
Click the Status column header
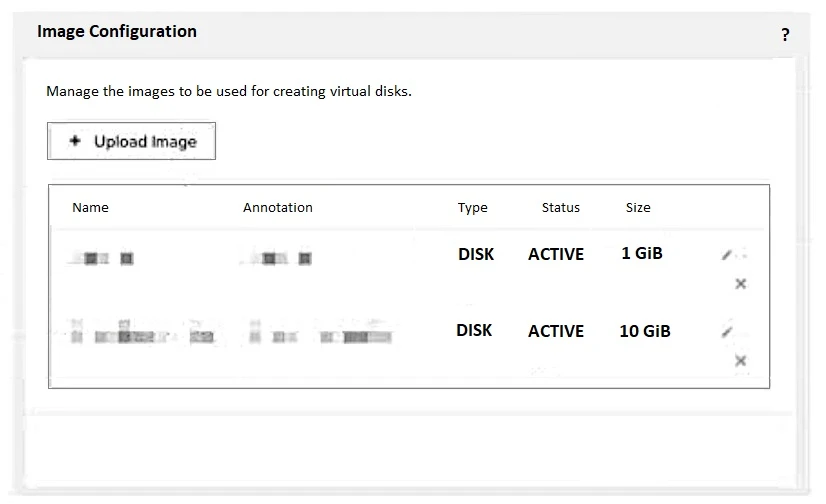[x=560, y=208]
